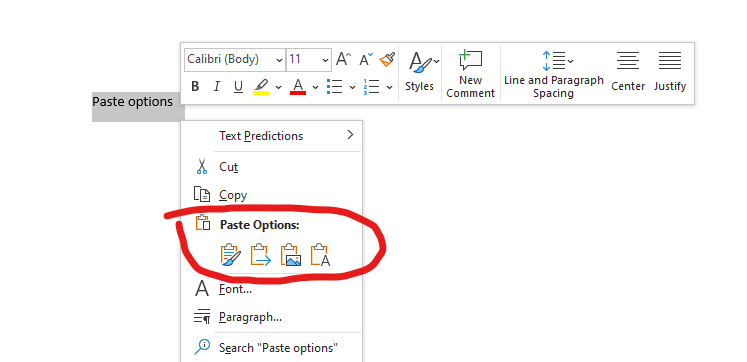Select the Format Painter brush
Screen dimensions: 747x362
click(387, 60)
